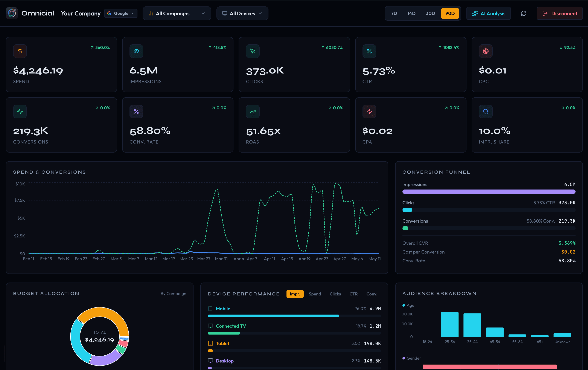The width and height of the screenshot is (588, 370).
Task: Click the 45-54 age bar
Action: pyautogui.click(x=495, y=332)
